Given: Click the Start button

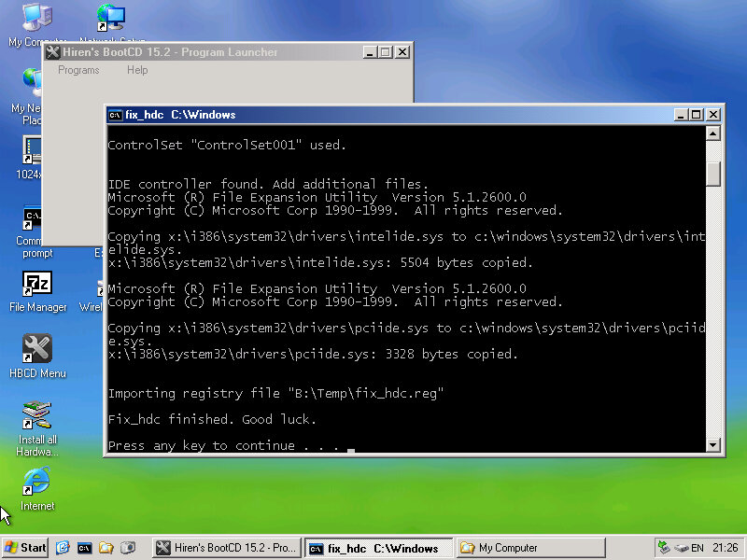Looking at the screenshot, I should (25, 548).
